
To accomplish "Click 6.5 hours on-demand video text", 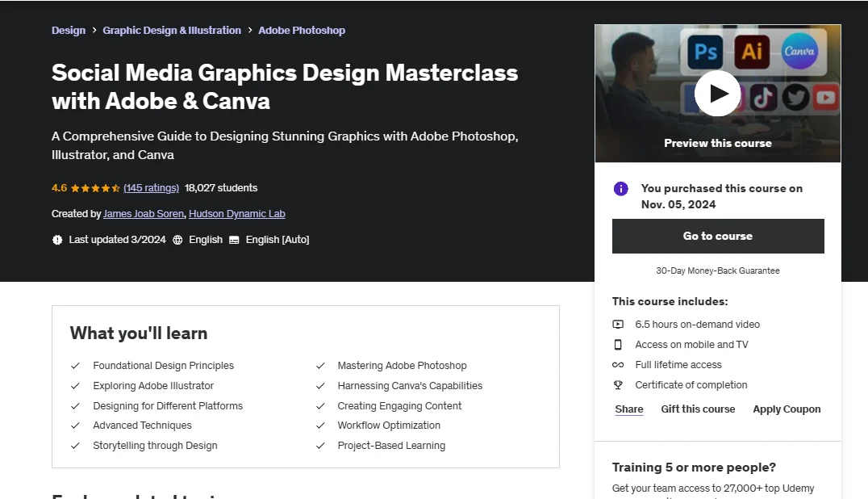I will [x=697, y=325].
